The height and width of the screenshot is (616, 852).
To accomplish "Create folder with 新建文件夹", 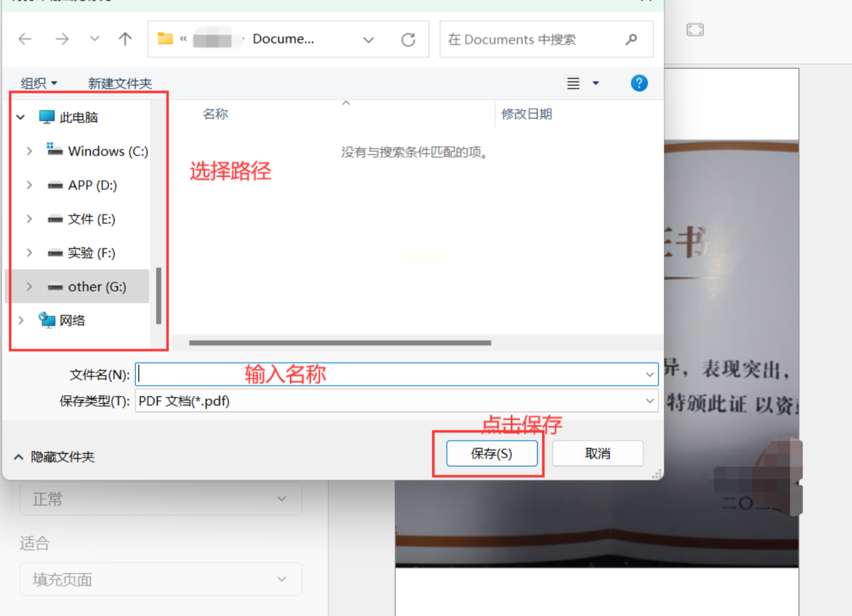I will coord(120,83).
